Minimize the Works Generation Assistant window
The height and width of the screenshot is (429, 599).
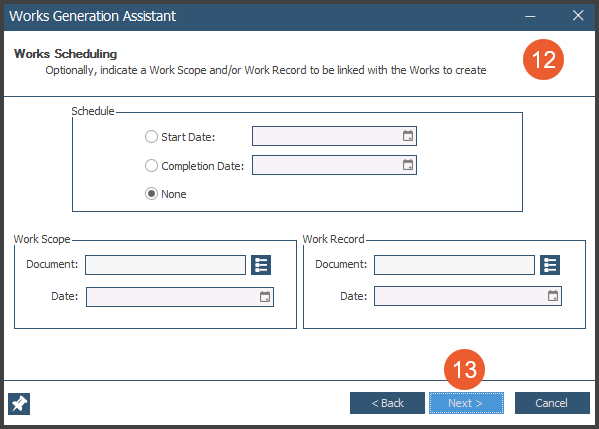(x=530, y=16)
